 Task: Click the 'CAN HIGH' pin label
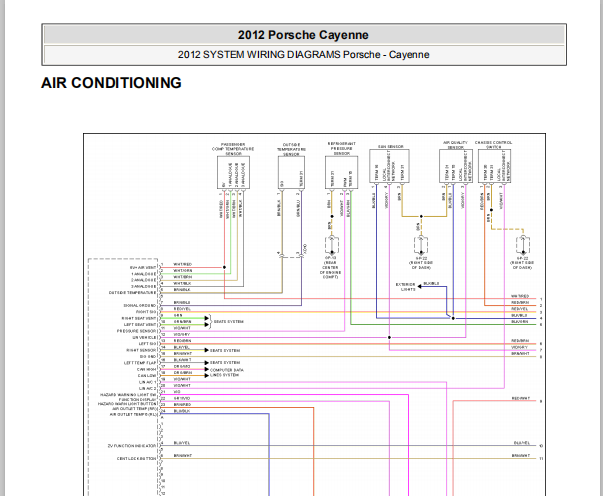pyautogui.click(x=147, y=369)
